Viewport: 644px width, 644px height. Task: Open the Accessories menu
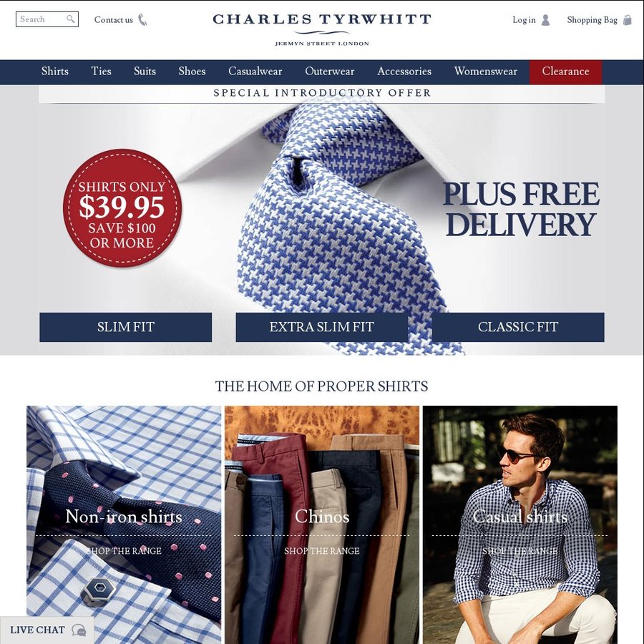pyautogui.click(x=404, y=72)
